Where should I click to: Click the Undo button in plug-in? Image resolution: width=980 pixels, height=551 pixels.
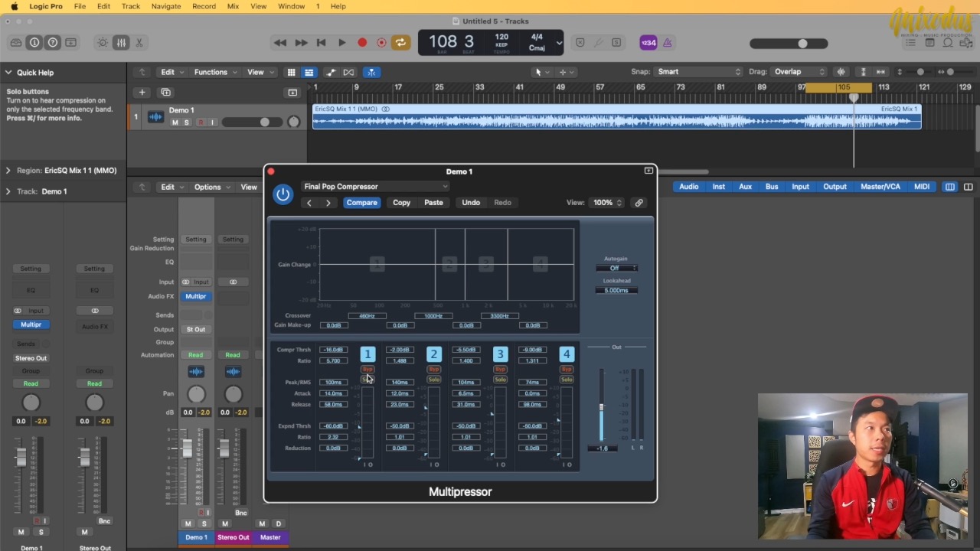pos(471,203)
